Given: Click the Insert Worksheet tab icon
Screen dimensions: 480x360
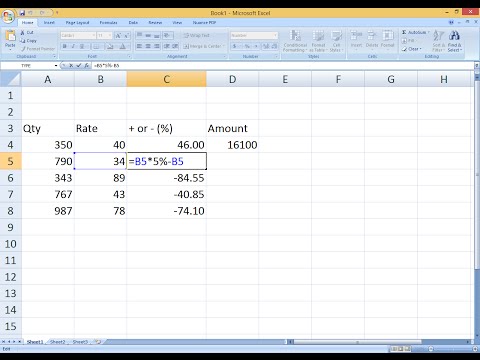Looking at the screenshot, I should click(x=98, y=342).
